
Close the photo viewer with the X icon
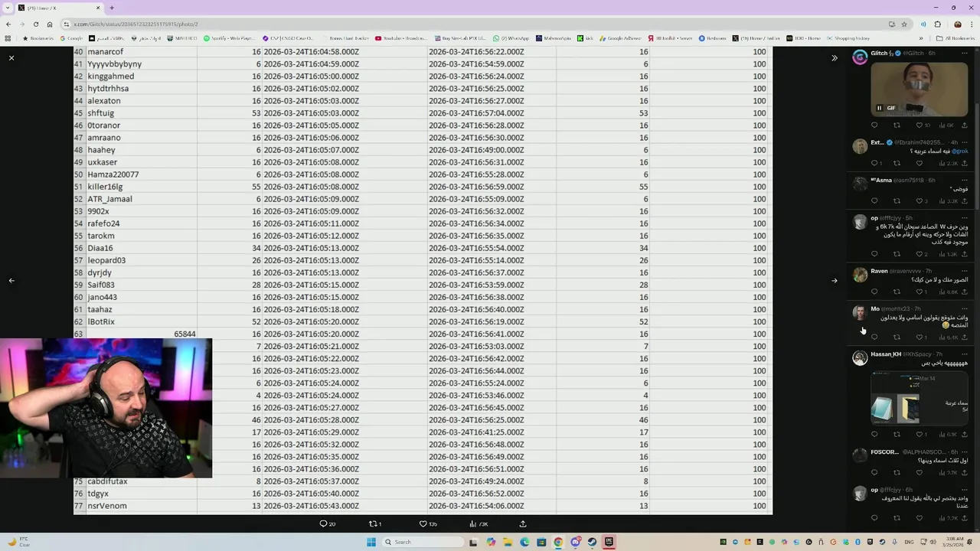point(11,57)
